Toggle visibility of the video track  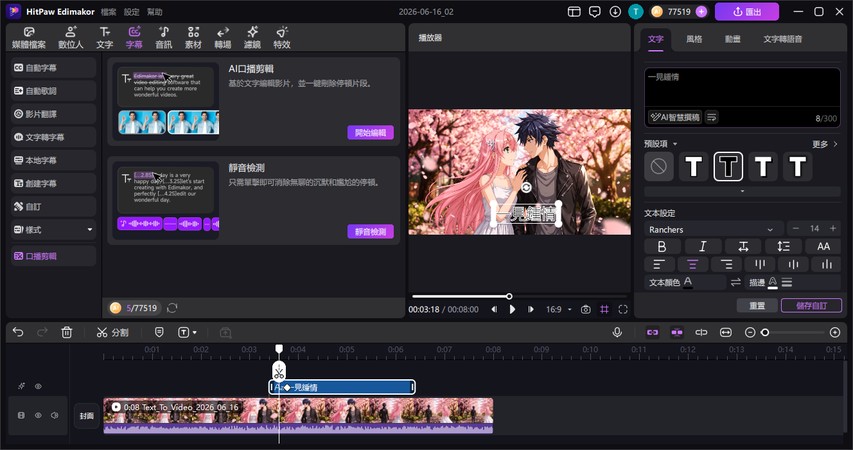point(38,415)
